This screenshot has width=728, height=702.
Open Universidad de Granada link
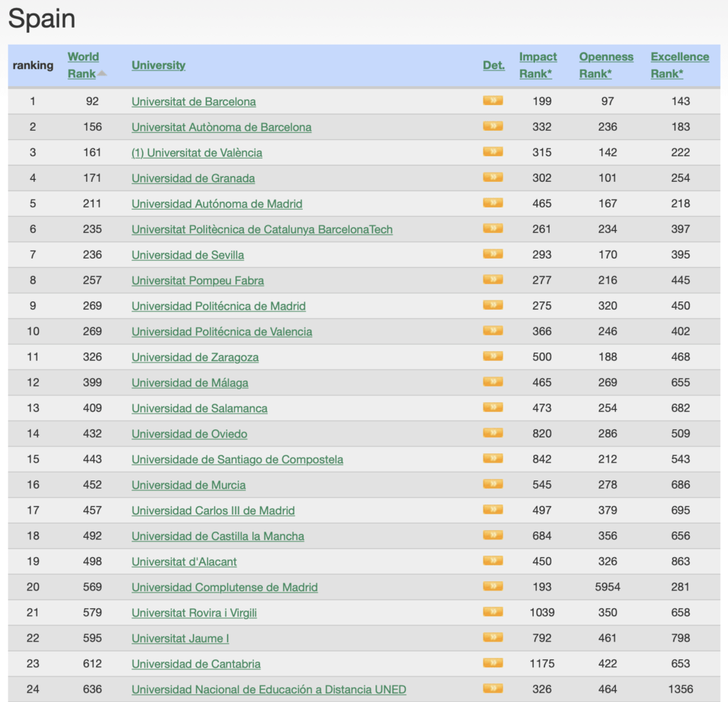[x=193, y=178]
